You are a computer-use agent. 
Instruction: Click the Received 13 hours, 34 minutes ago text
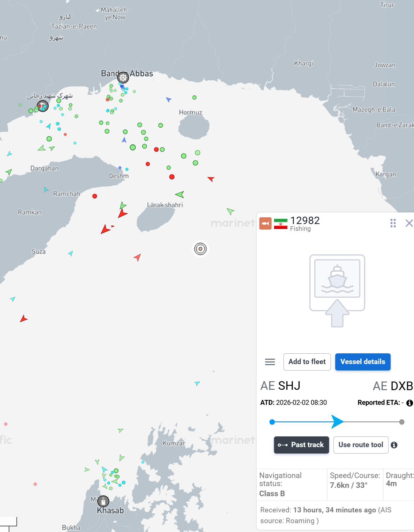click(326, 515)
